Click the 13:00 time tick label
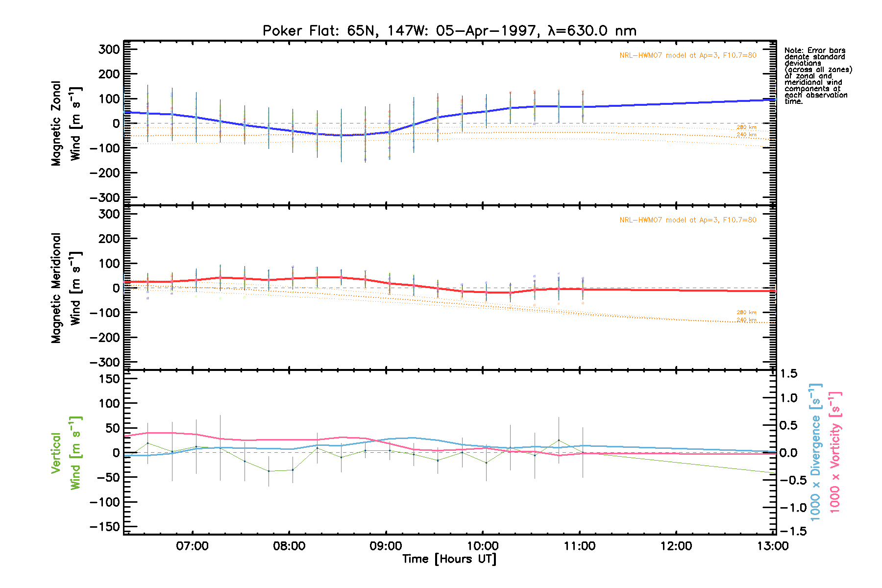Image resolution: width=882 pixels, height=588 pixels. (x=773, y=546)
